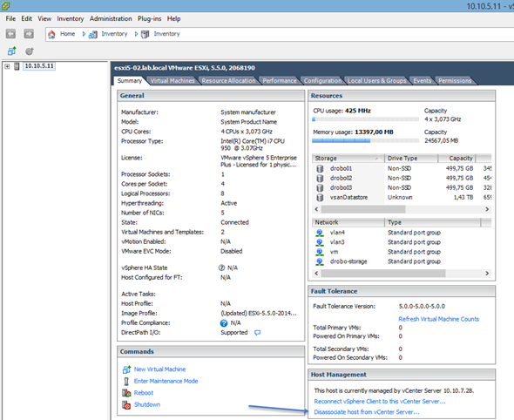Viewport: 514px width, 420px height.
Task: Click the Drive Type column header
Action: (x=411, y=159)
